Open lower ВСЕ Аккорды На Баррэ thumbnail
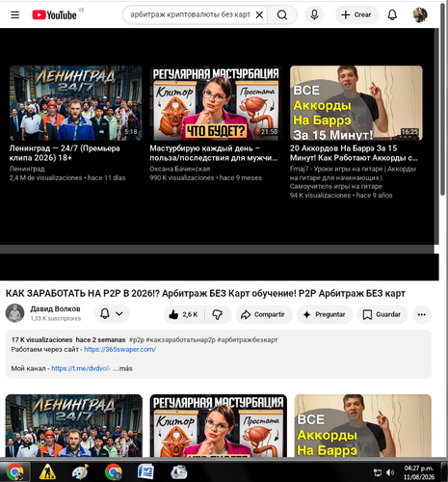 click(x=363, y=425)
